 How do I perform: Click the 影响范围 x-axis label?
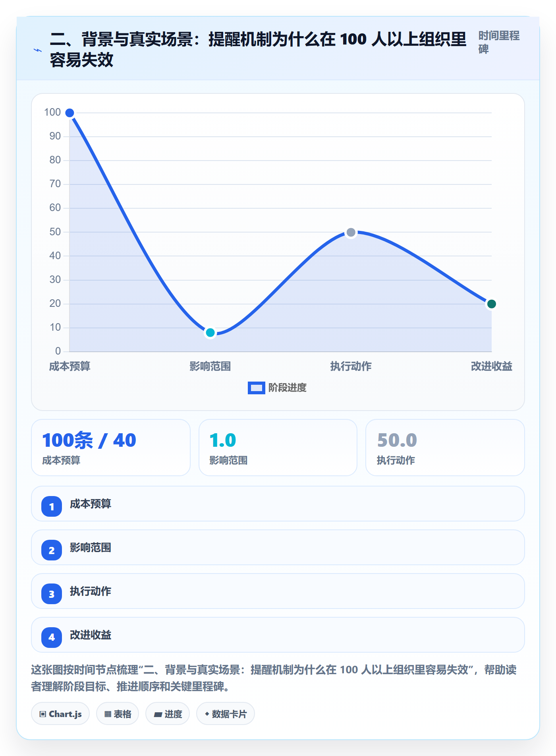(x=210, y=366)
